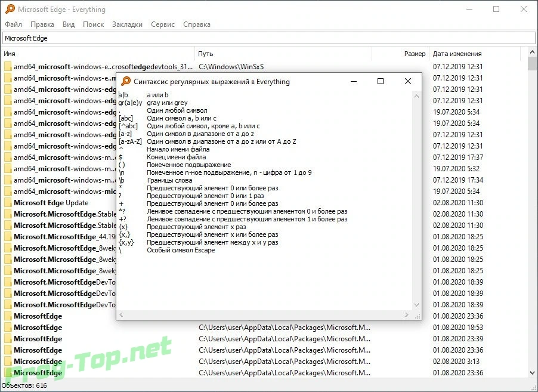Select Microsoft.MicrosoftEdge_44.19 folder entry
The width and height of the screenshot is (538, 392).
coord(65,236)
